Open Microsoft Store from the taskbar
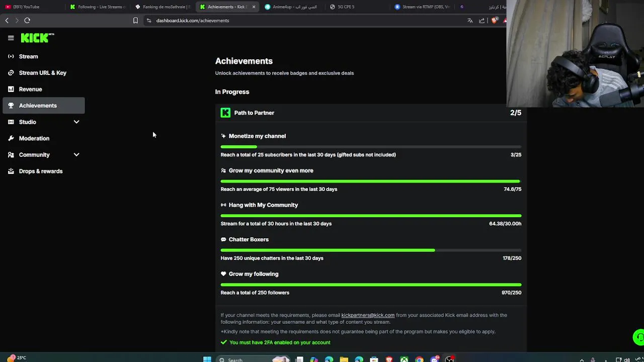The image size is (644, 362). pos(374,359)
